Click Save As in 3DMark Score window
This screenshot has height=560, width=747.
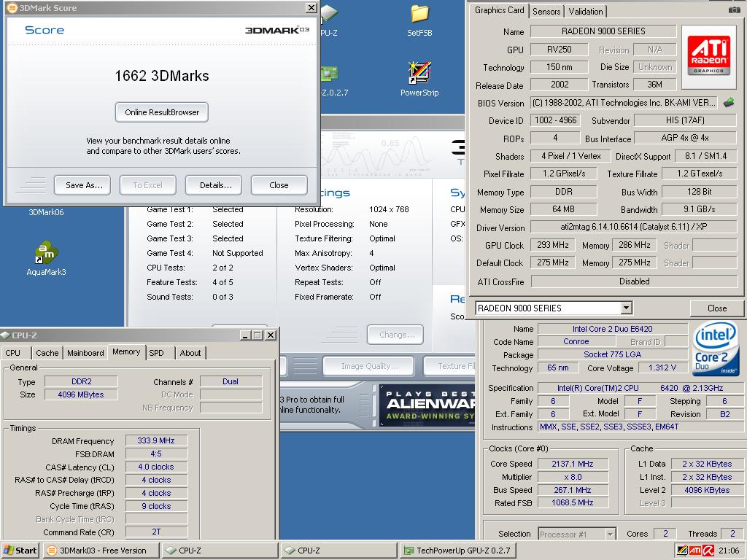click(x=84, y=185)
